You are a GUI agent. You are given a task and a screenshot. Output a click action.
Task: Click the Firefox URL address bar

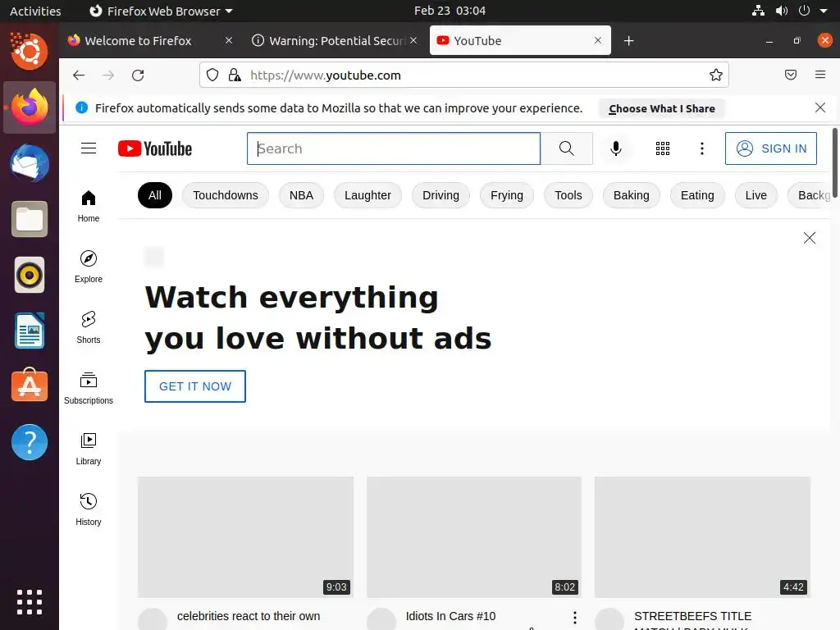point(464,75)
